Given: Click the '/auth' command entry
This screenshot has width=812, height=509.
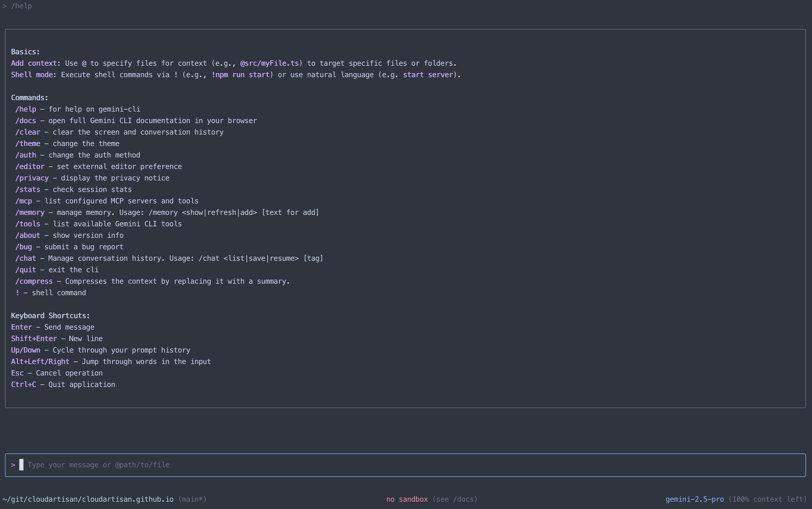Looking at the screenshot, I should point(78,155).
